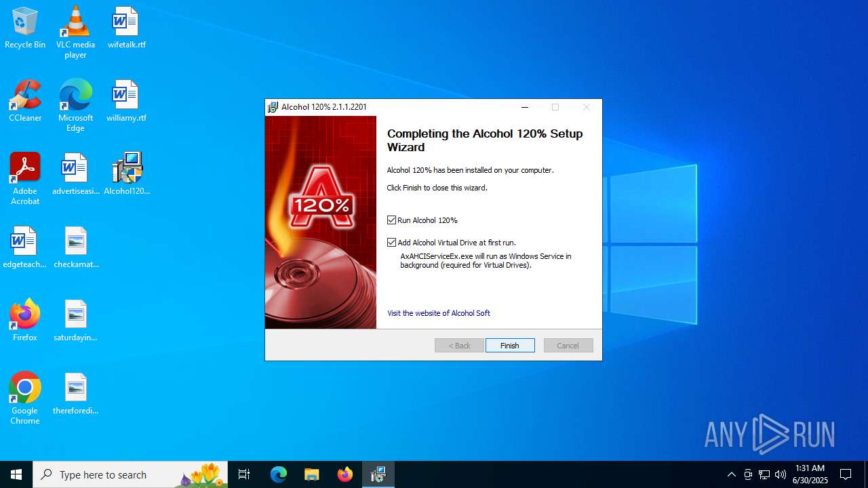This screenshot has width=868, height=488.
Task: Launch Microsoft Edge from the taskbar
Action: coord(279,474)
